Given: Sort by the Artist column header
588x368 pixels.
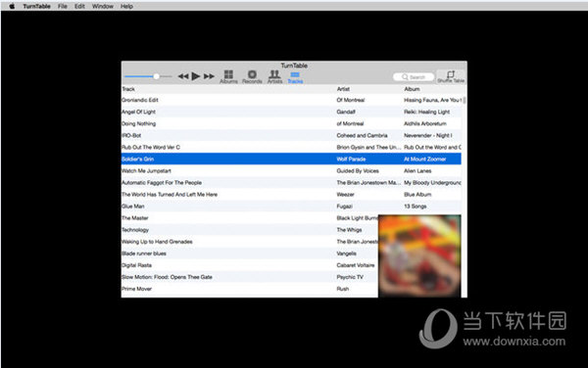Looking at the screenshot, I should [343, 89].
